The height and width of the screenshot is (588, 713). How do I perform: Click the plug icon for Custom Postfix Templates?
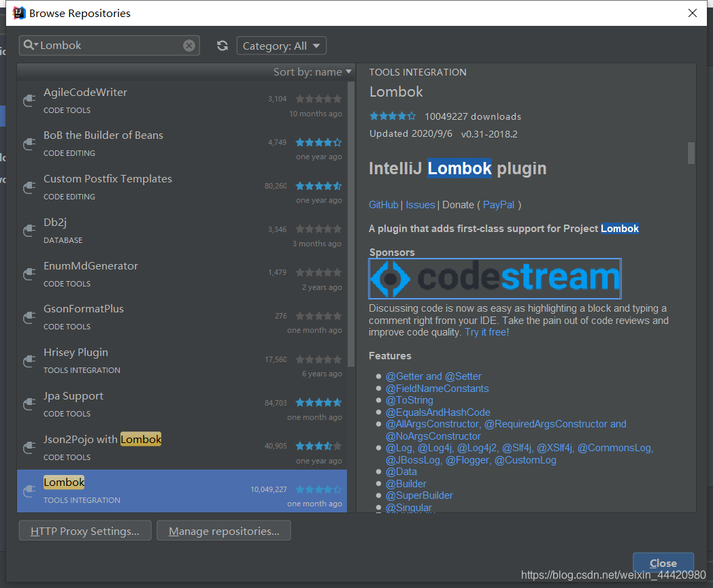(29, 187)
